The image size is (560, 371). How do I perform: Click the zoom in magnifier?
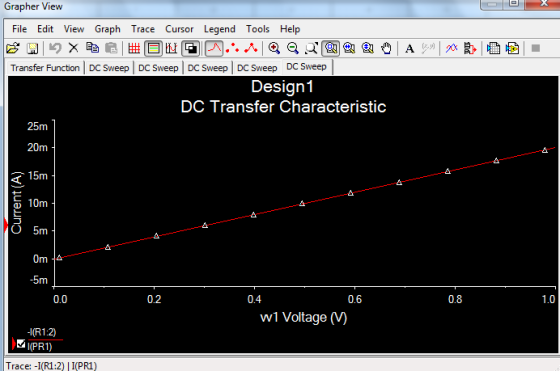(274, 48)
